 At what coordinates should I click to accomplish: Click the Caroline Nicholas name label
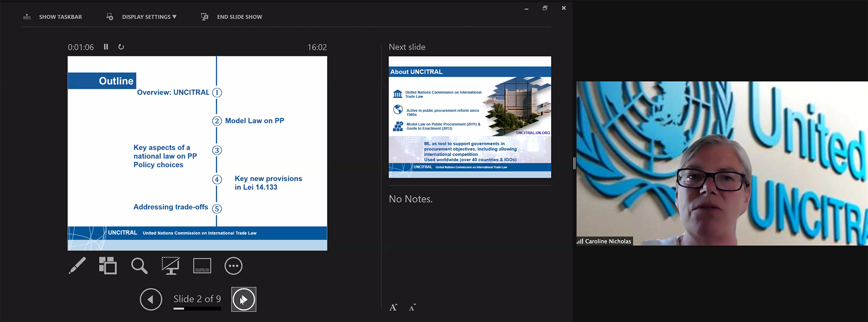(x=608, y=241)
